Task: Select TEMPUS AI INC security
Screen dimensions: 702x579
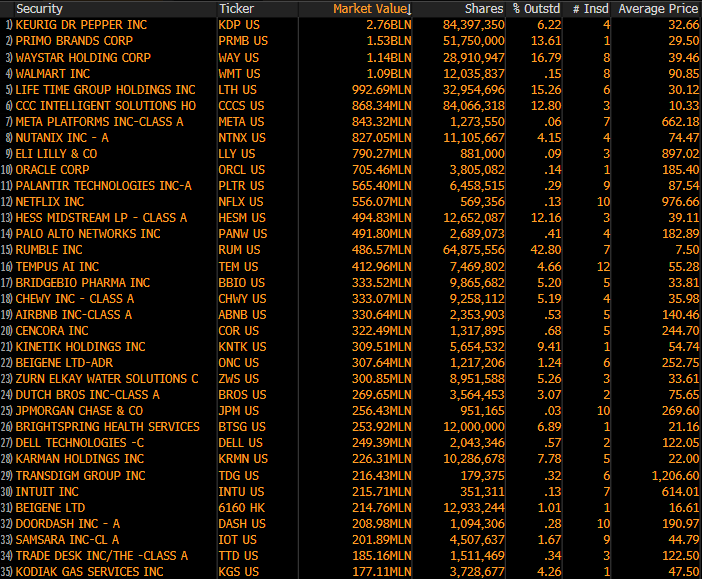Action: click(57, 267)
